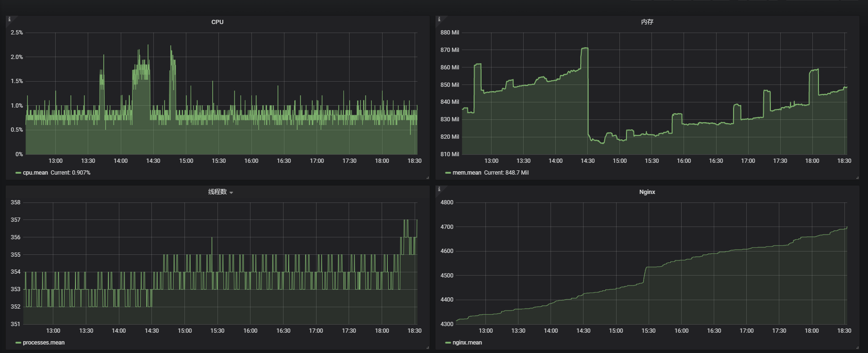
Task: Open the 线程数 panel title menu
Action: coord(217,192)
